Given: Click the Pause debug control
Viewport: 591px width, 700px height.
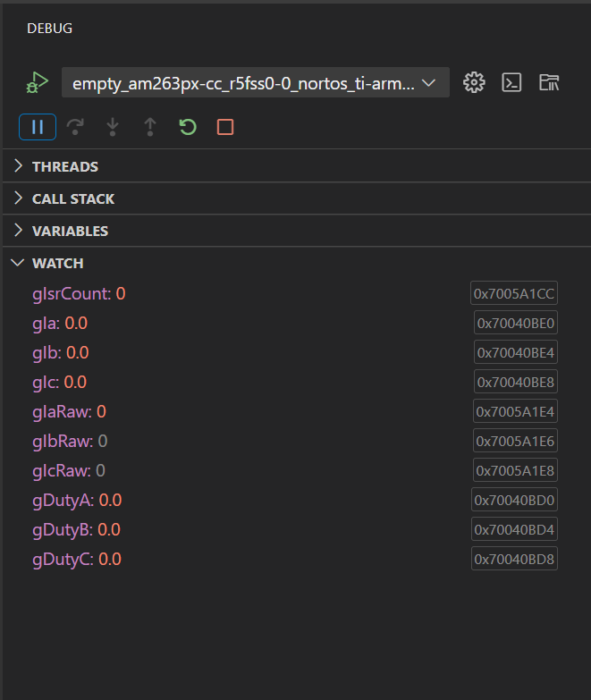Looking at the screenshot, I should coord(38,127).
